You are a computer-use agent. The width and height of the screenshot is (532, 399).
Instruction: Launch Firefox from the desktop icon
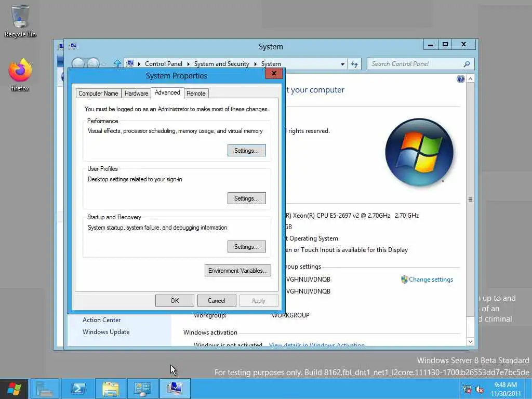20,75
